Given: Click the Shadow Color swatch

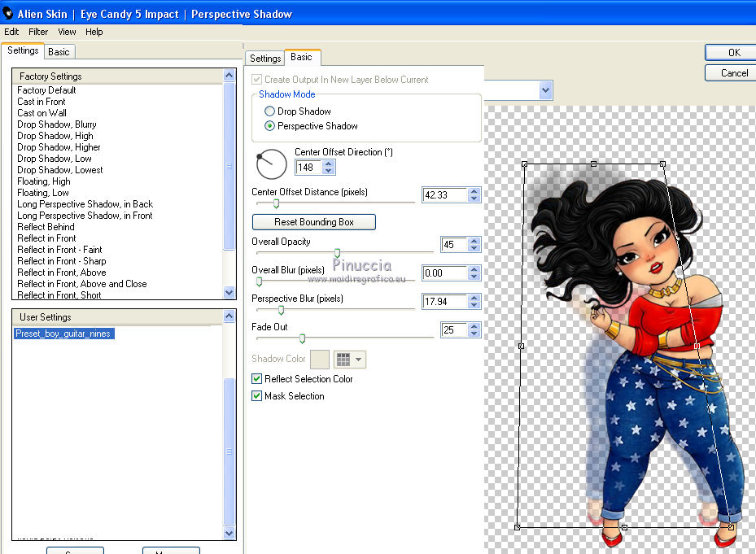Looking at the screenshot, I should [x=320, y=360].
